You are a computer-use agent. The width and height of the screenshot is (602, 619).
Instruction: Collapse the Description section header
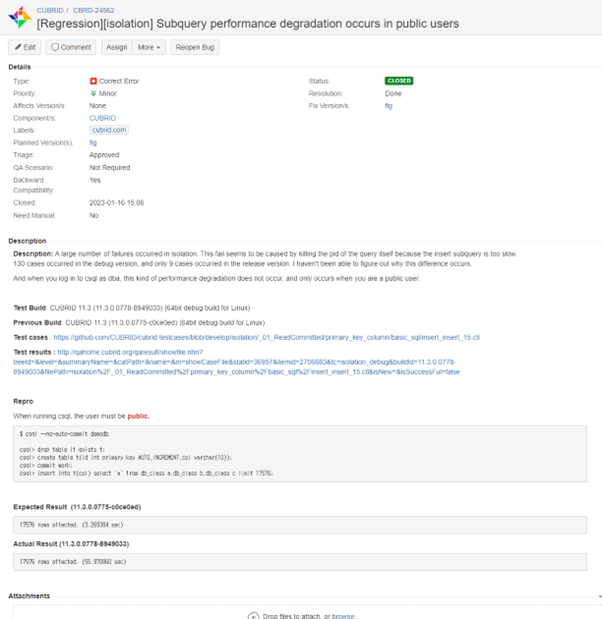point(27,241)
